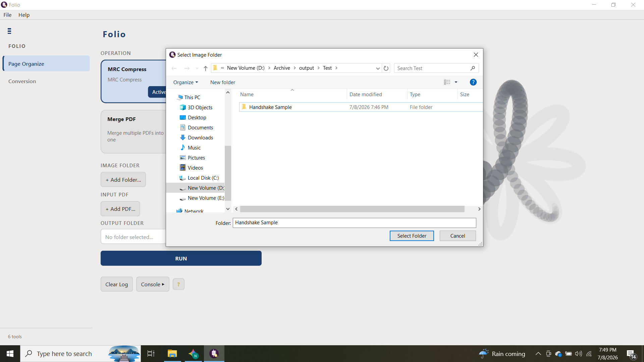The height and width of the screenshot is (362, 644).
Task: Open Documents in navigation pane
Action: [200, 128]
